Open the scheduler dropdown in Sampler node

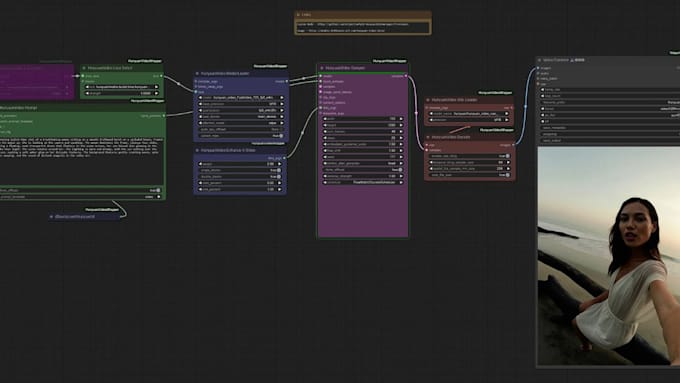click(x=363, y=182)
